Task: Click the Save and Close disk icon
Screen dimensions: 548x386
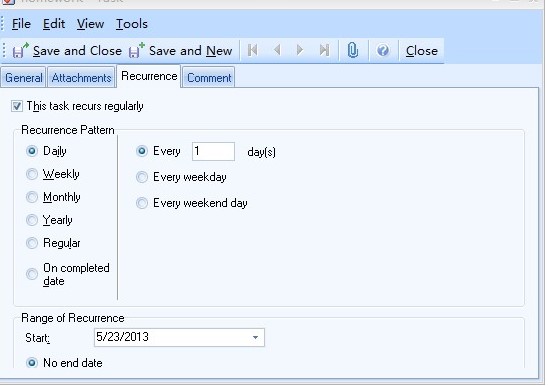Action: [20, 51]
